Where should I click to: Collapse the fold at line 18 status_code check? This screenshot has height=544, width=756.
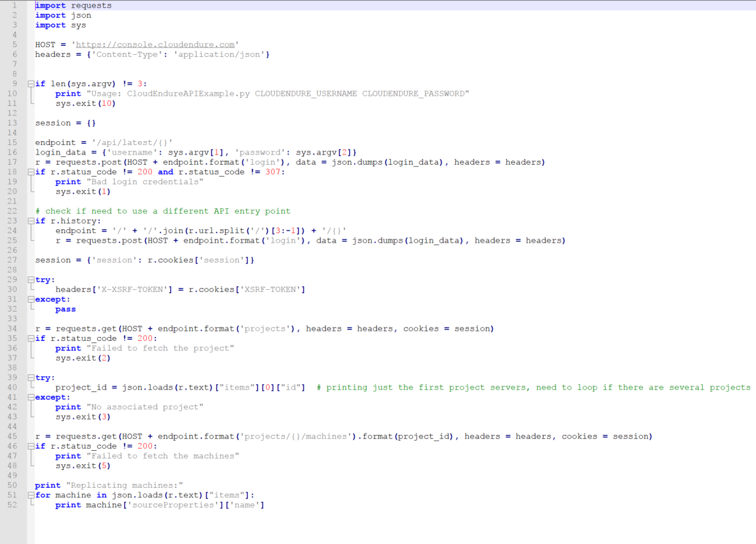click(31, 172)
